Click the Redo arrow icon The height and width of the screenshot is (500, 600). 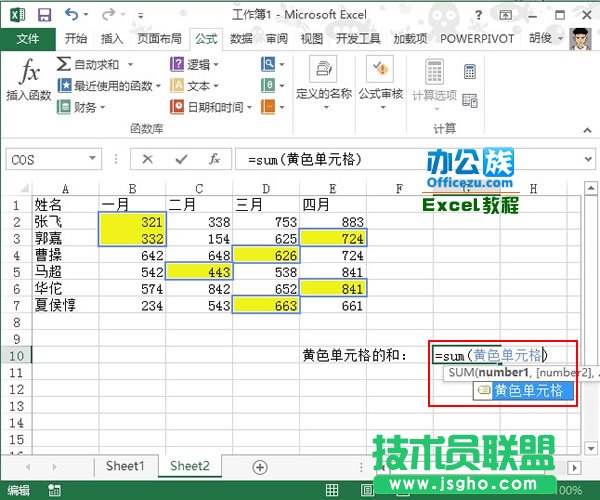coord(109,15)
